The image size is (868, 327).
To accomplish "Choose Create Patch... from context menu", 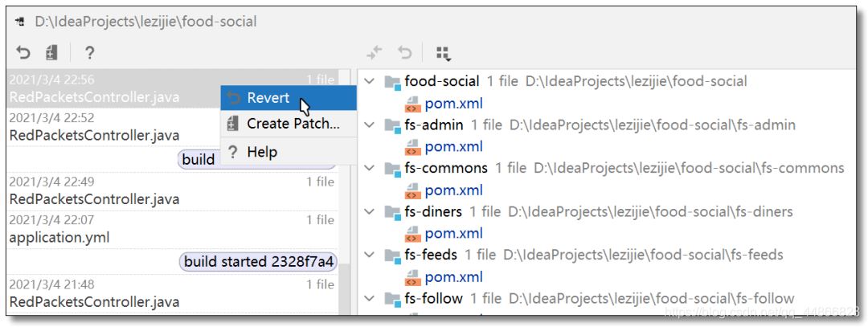I will coord(293,124).
